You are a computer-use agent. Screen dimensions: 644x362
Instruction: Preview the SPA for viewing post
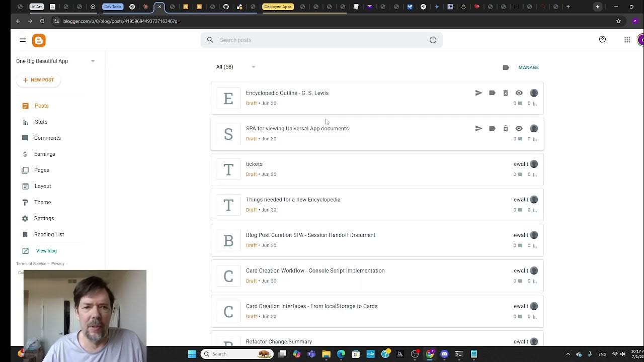click(519, 129)
